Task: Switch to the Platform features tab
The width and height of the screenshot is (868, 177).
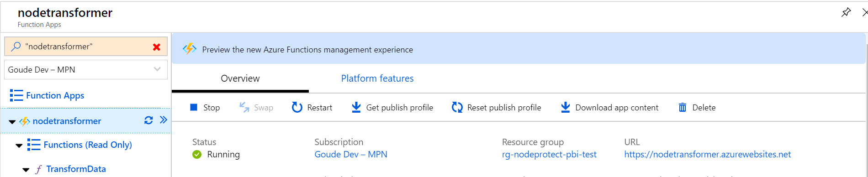Action: 377,78
